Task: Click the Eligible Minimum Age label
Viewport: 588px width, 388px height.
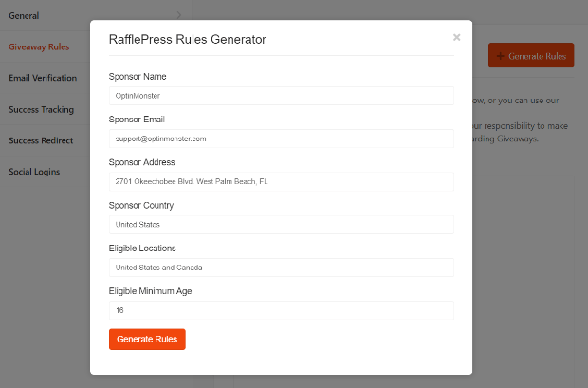Action: pos(150,291)
